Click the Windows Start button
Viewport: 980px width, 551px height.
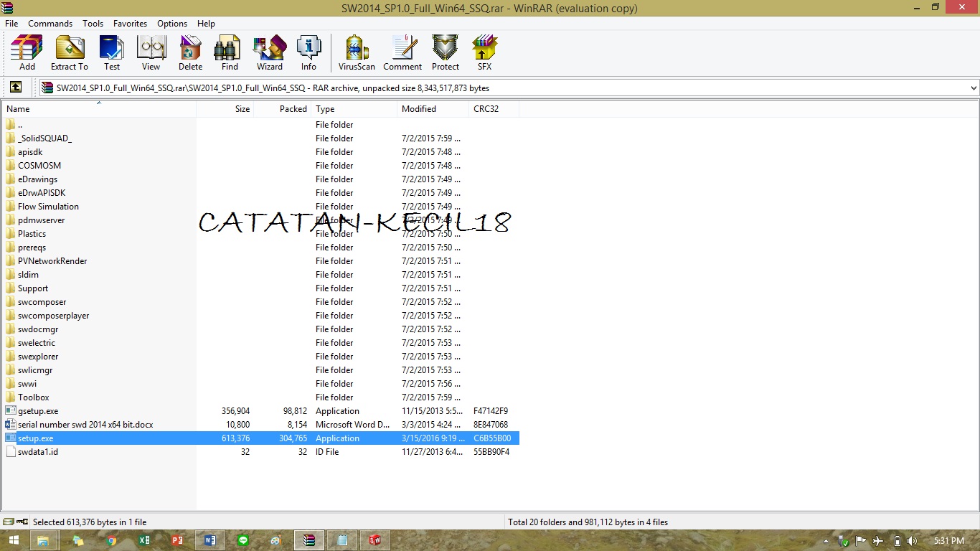13,540
